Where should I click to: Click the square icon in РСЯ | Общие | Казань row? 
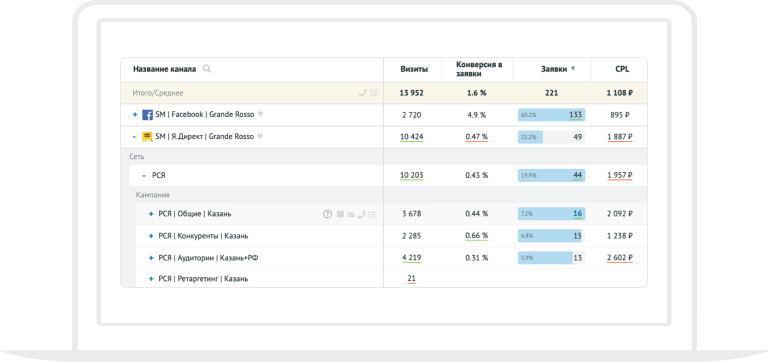pyautogui.click(x=340, y=214)
